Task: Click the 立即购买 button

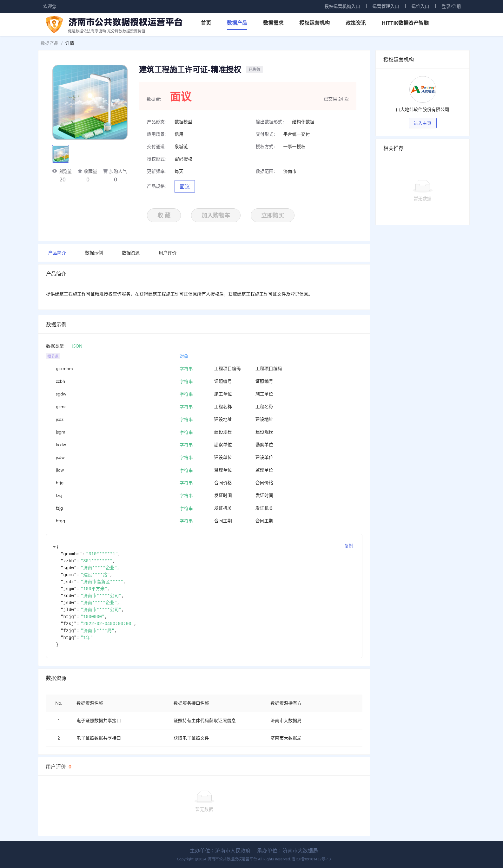Action: coord(272,215)
